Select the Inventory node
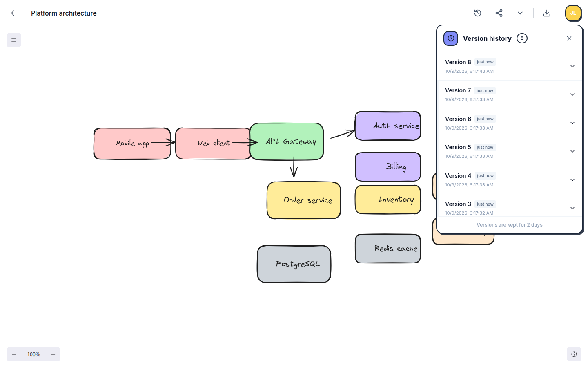The image size is (588, 368). tap(388, 200)
